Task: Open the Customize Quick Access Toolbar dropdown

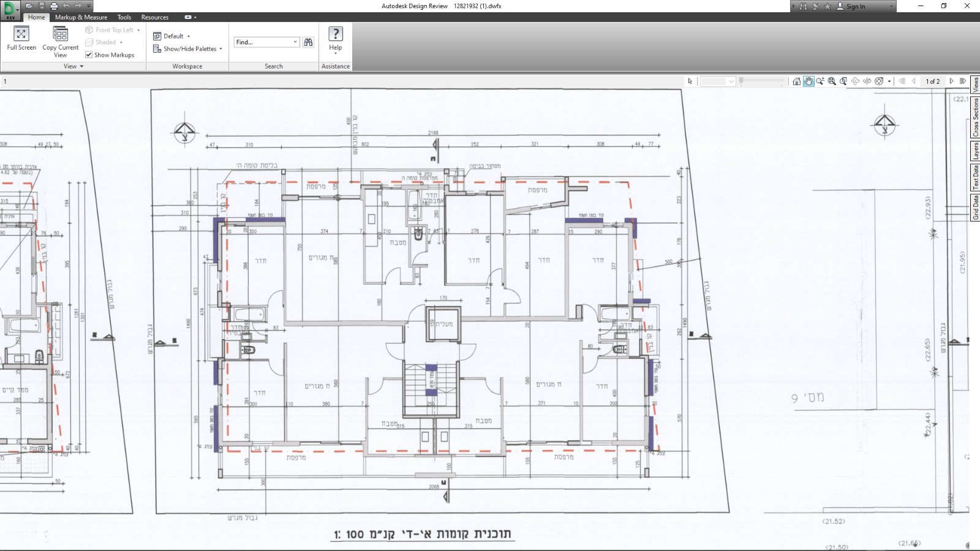Action: 88,6
